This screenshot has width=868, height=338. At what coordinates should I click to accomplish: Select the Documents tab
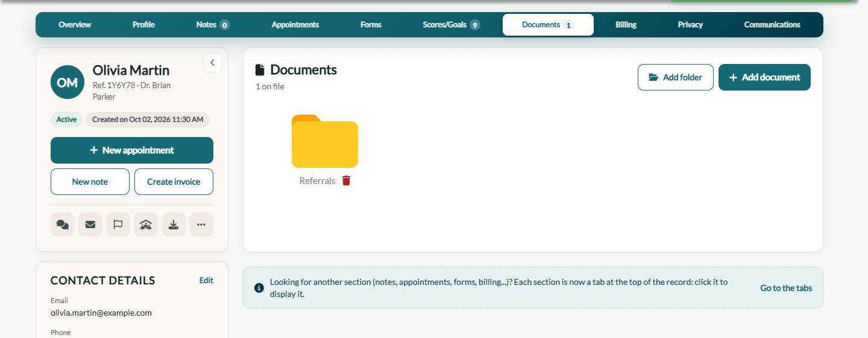tap(548, 25)
